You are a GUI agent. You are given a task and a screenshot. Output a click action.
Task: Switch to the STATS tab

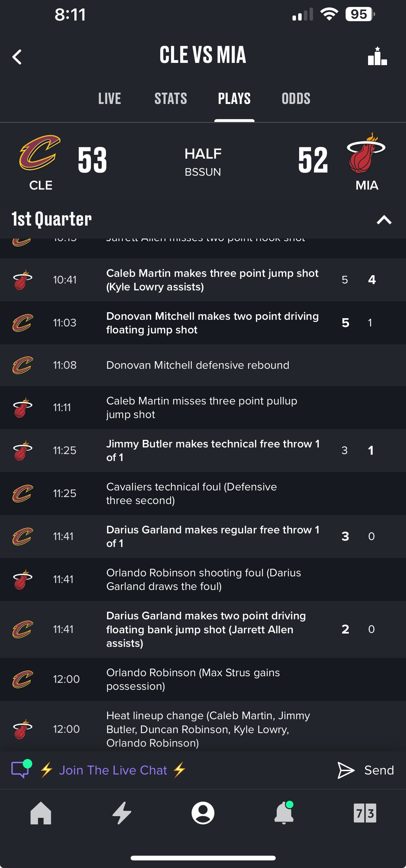pyautogui.click(x=171, y=99)
